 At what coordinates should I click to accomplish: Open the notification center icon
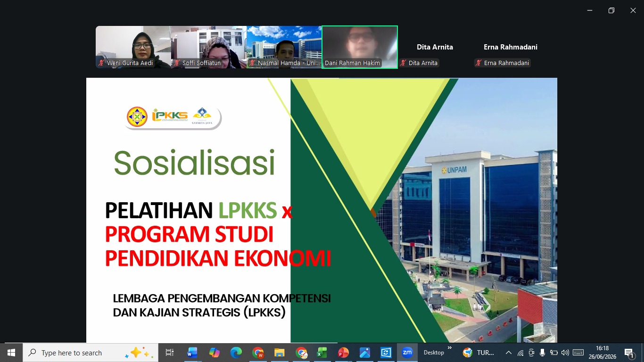click(629, 353)
